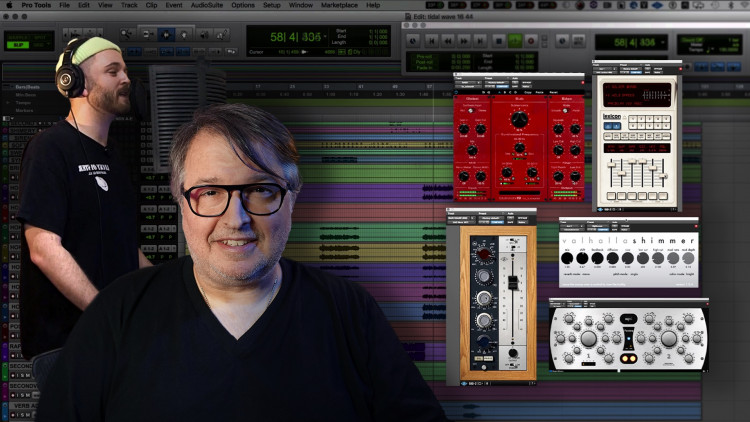Adjust the Valhalla Shimmer feedback knob
The width and height of the screenshot is (750, 422).
click(597, 258)
